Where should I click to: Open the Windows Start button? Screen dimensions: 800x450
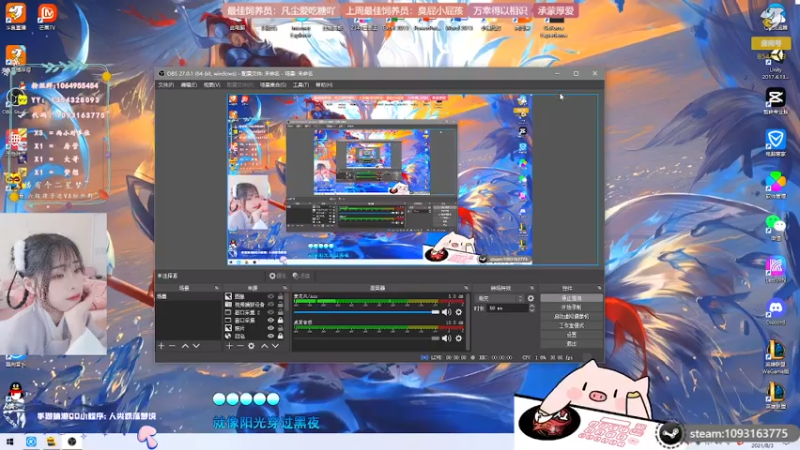coord(10,442)
